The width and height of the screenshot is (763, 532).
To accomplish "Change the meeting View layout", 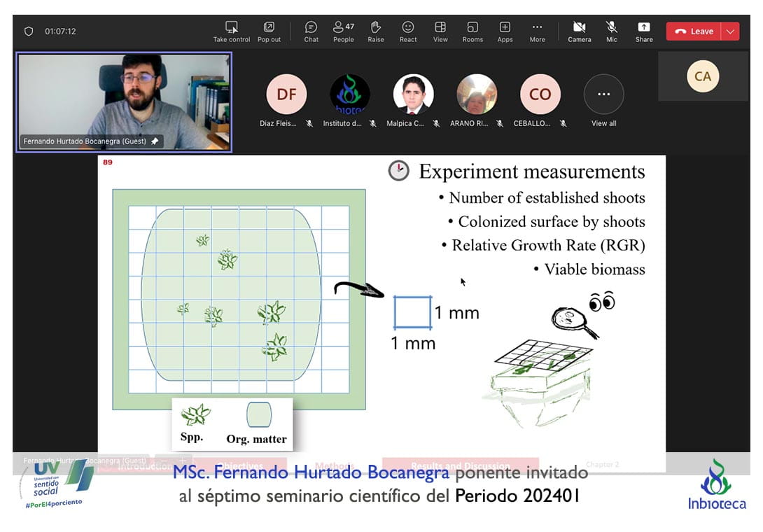I will pos(440,28).
